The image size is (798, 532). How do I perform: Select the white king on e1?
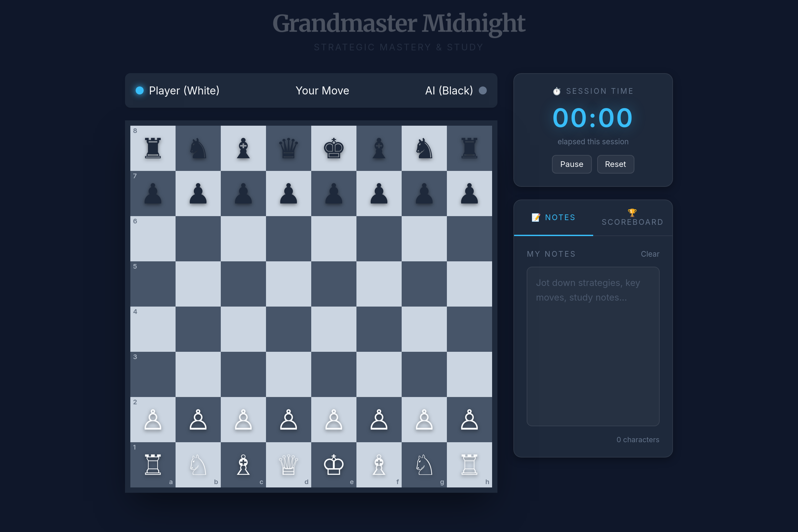coord(334,465)
